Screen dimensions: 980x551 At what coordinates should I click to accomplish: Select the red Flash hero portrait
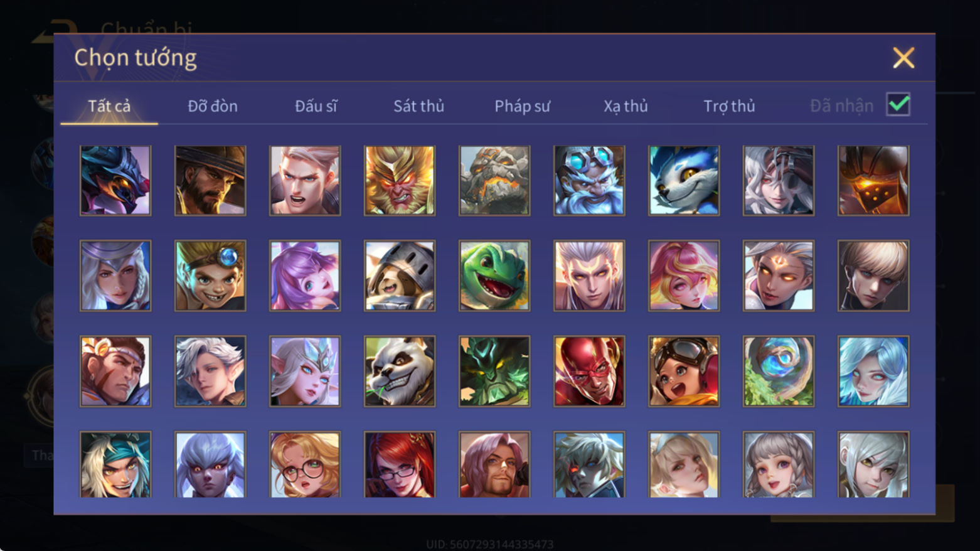589,371
